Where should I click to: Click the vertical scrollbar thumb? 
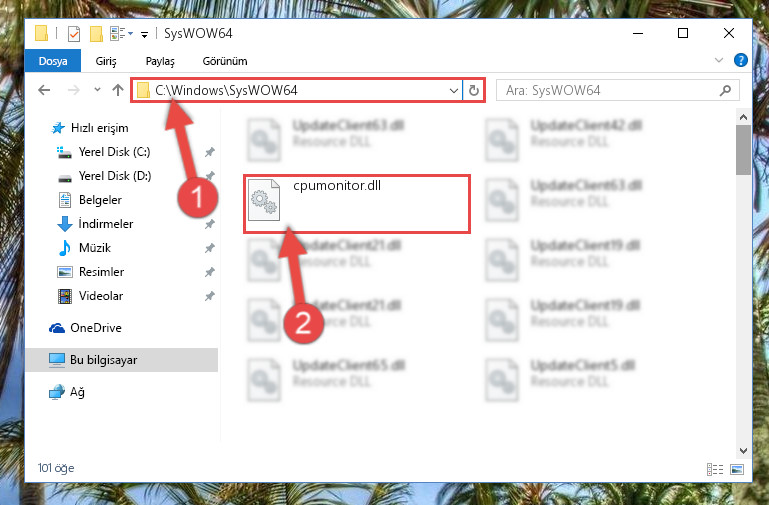743,150
